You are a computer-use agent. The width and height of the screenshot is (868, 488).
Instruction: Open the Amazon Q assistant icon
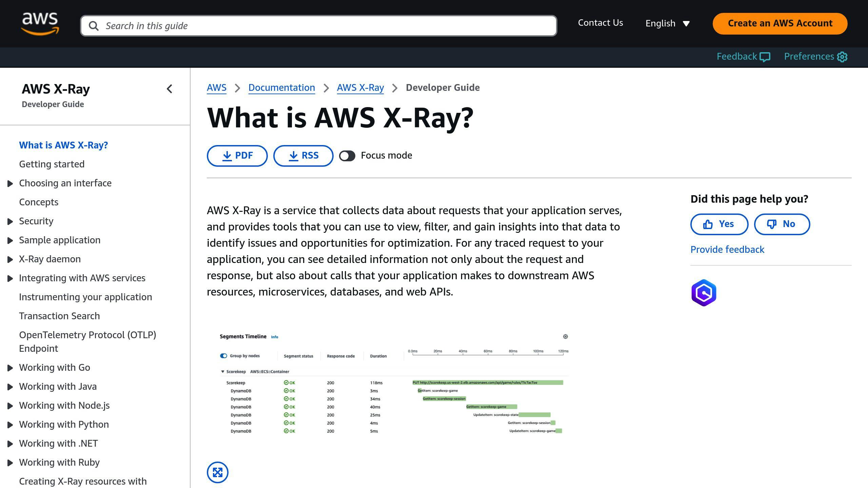(704, 293)
